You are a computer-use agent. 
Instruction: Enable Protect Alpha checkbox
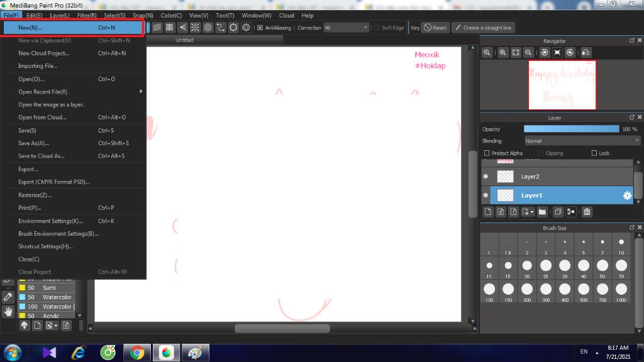click(x=487, y=153)
